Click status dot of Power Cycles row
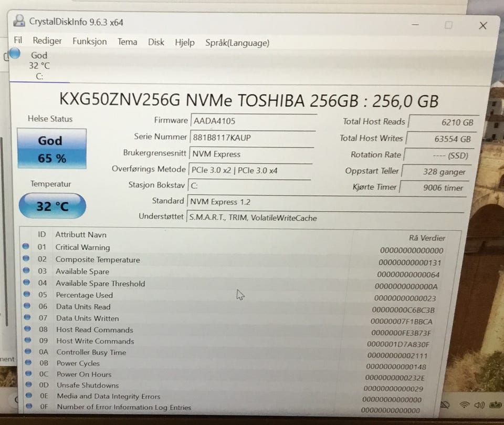The image size is (504, 425). 28,362
